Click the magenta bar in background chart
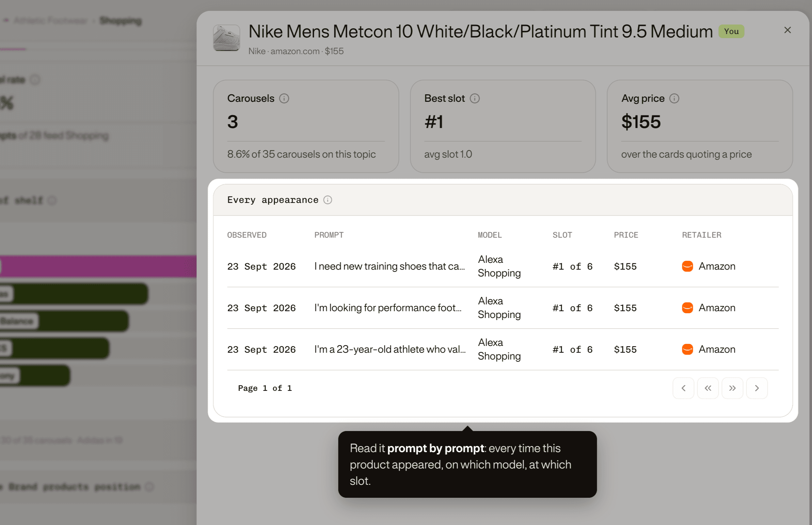 coord(98,266)
